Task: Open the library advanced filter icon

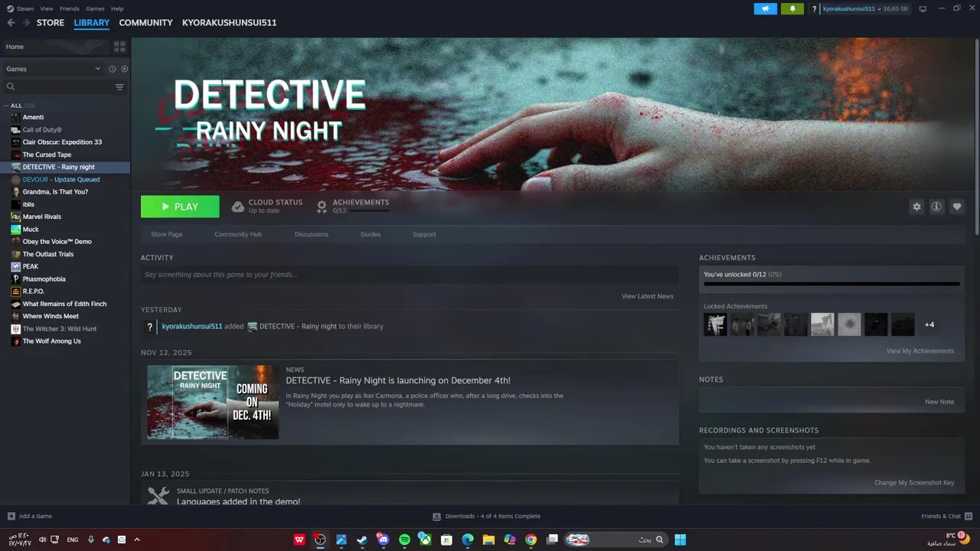Action: click(x=119, y=87)
